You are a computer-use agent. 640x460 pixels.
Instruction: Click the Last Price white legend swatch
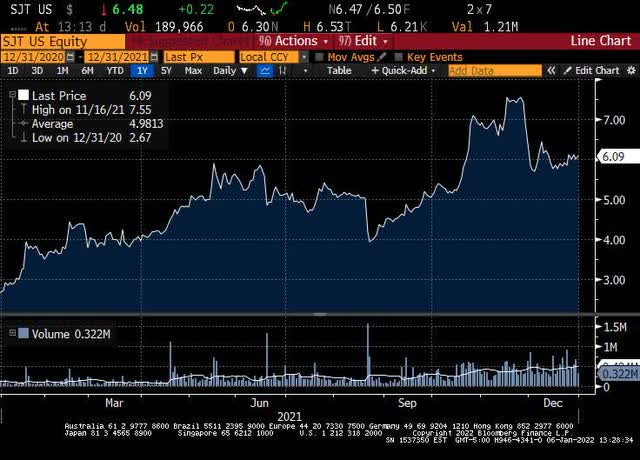tap(24, 95)
